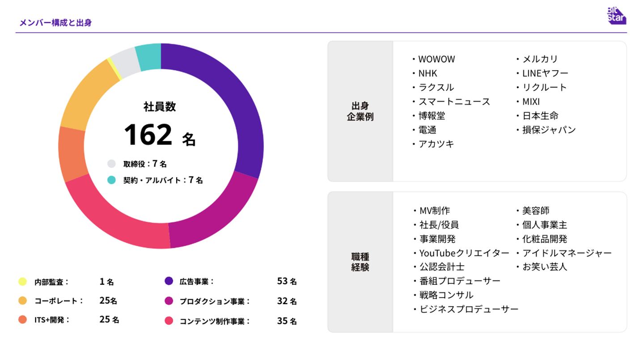The image size is (644, 343).
Task: Click the ITS+開発 legend color dot
Action: click(x=23, y=320)
